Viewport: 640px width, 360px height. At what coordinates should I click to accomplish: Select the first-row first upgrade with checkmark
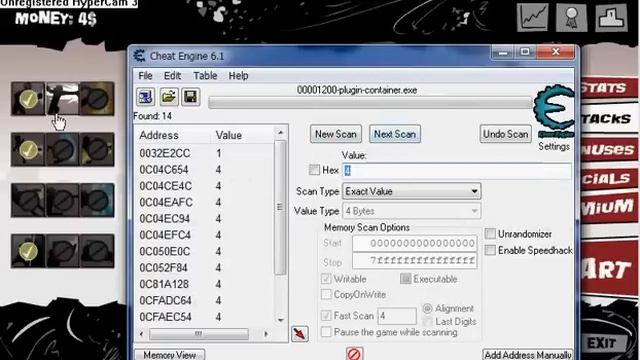click(x=28, y=98)
